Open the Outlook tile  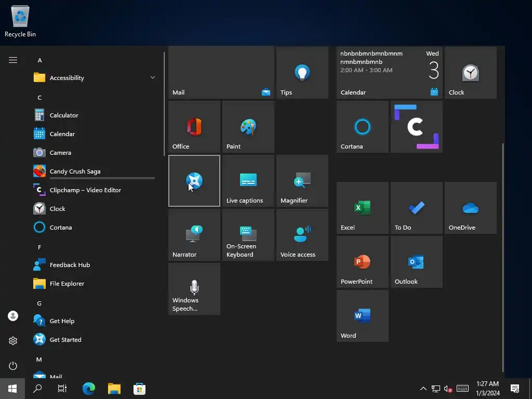tap(416, 262)
